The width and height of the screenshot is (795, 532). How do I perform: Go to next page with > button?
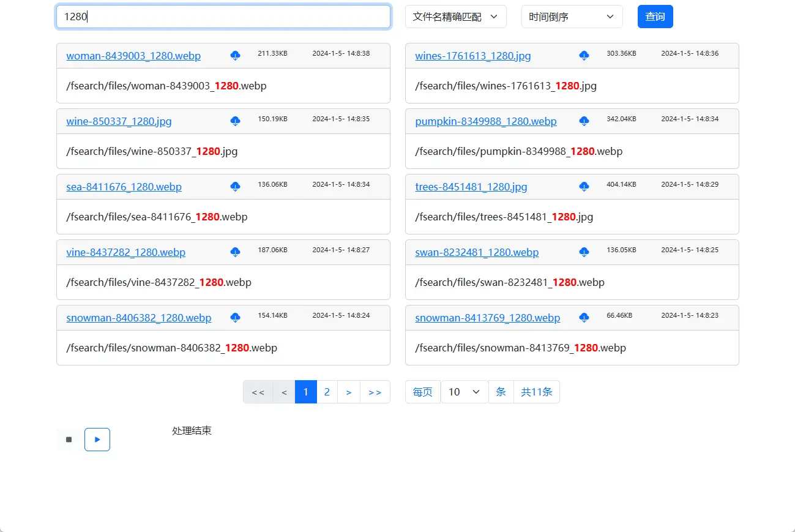coord(349,392)
